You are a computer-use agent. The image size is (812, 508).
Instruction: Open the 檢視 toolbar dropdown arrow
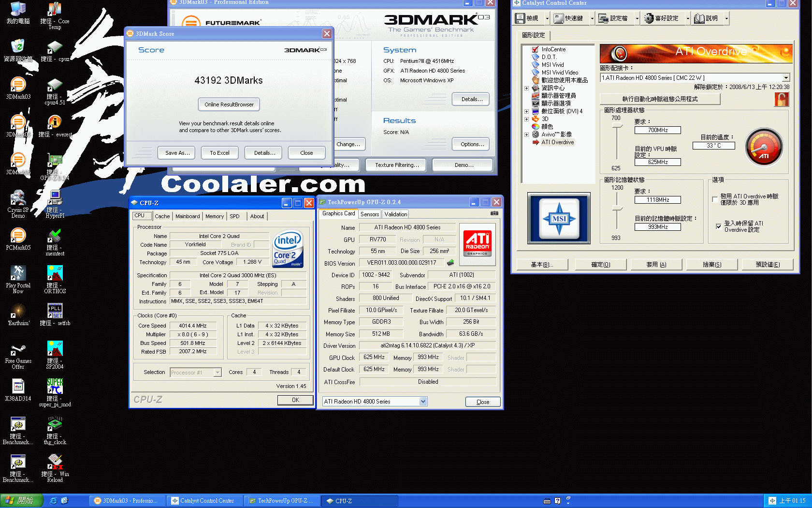547,18
